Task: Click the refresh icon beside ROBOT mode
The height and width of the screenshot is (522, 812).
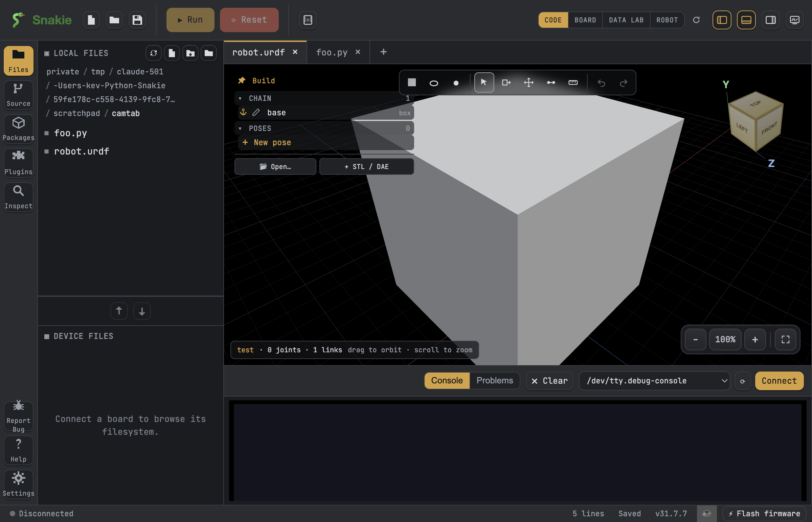Action: [x=696, y=20]
